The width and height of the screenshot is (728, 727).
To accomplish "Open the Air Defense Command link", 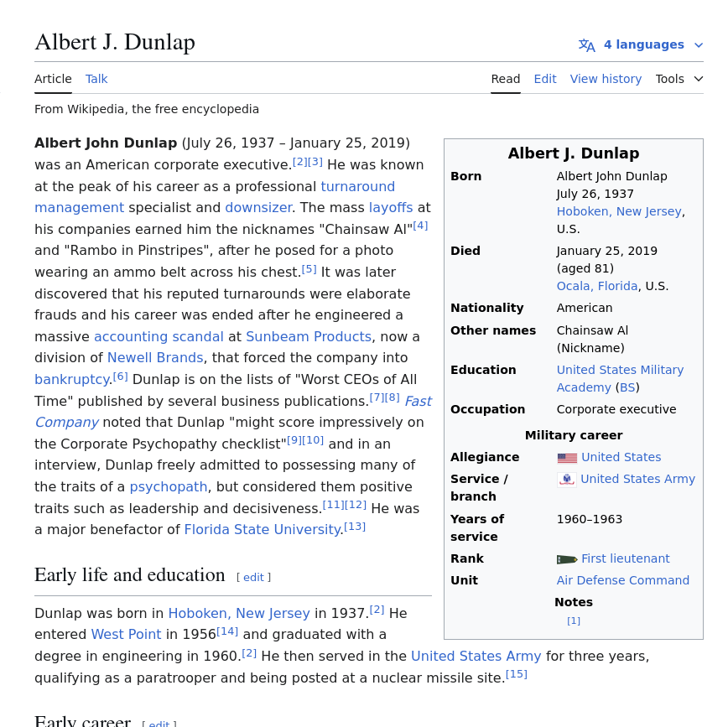I will click(x=622, y=581).
